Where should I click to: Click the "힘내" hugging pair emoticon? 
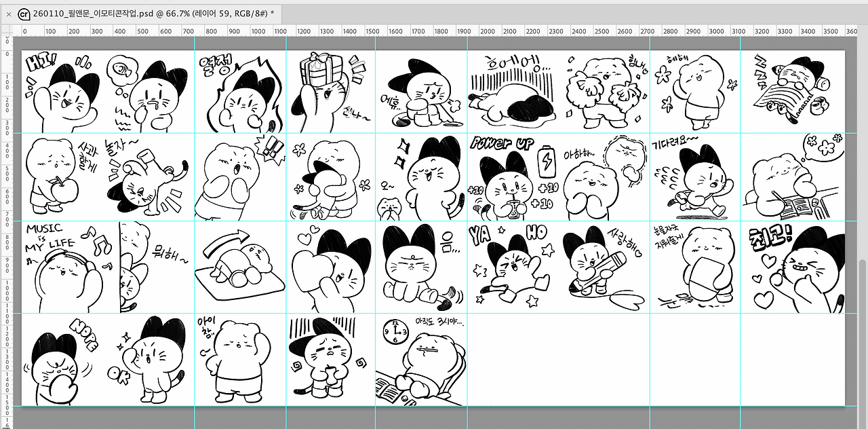point(606,92)
